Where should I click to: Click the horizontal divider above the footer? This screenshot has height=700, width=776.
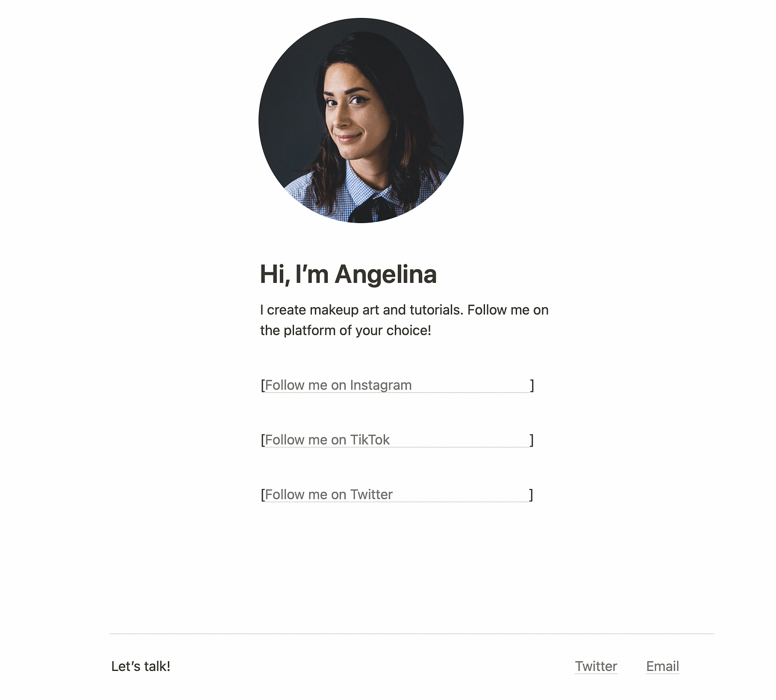click(412, 634)
